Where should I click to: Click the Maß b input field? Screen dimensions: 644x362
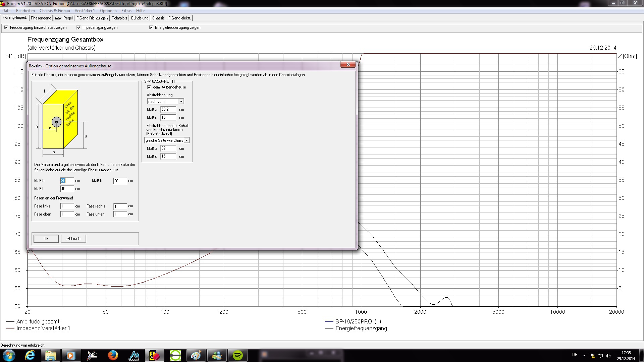coord(119,181)
